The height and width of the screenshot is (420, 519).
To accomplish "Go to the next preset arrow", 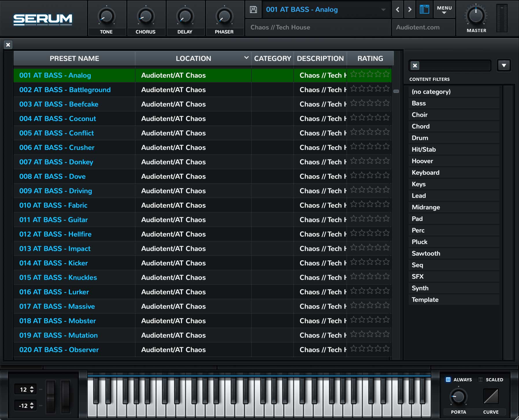I will [x=410, y=10].
